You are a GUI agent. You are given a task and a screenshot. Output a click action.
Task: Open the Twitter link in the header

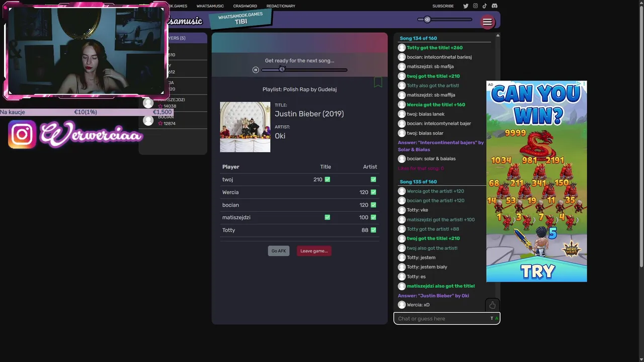[x=466, y=6]
